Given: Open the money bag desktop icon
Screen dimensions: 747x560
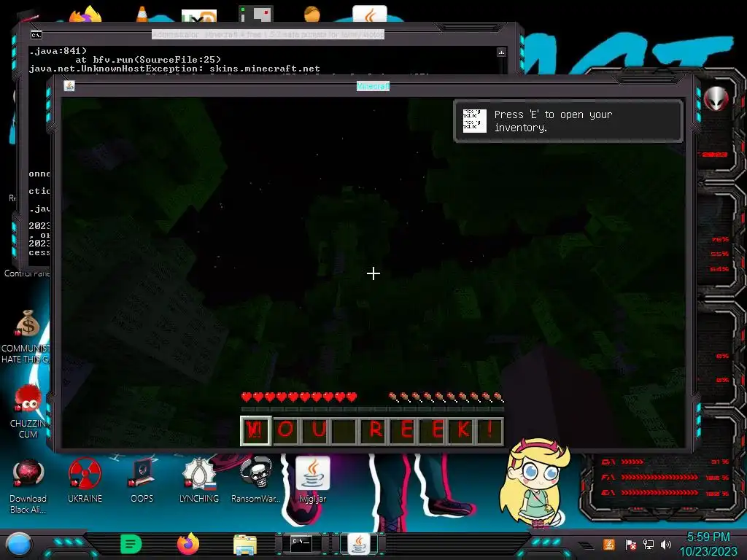Looking at the screenshot, I should click(x=28, y=324).
